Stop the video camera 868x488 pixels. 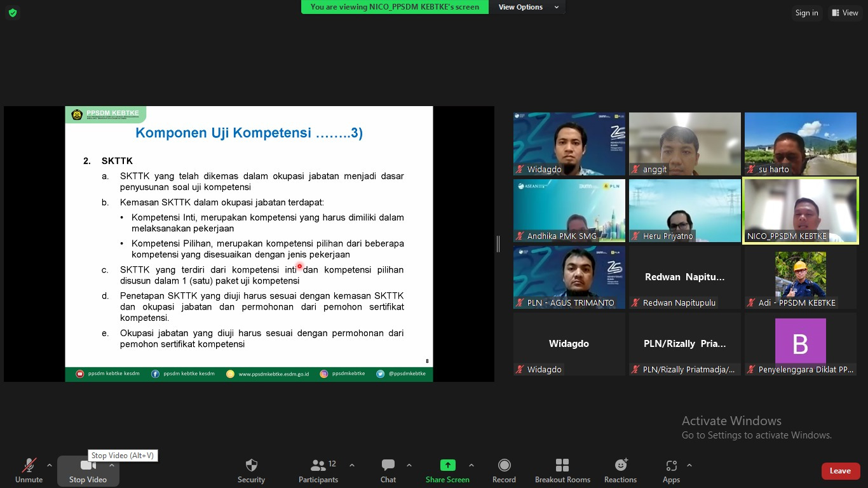[x=88, y=470]
